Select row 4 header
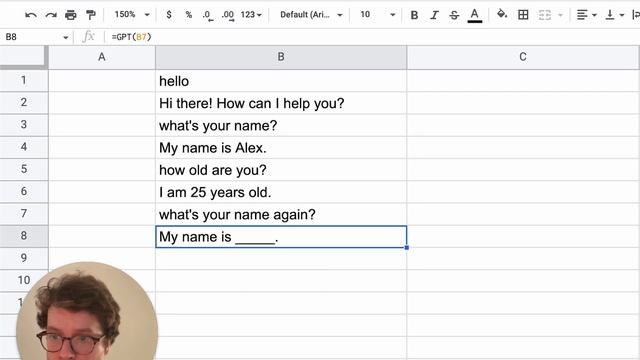The image size is (640, 360). pyautogui.click(x=24, y=147)
